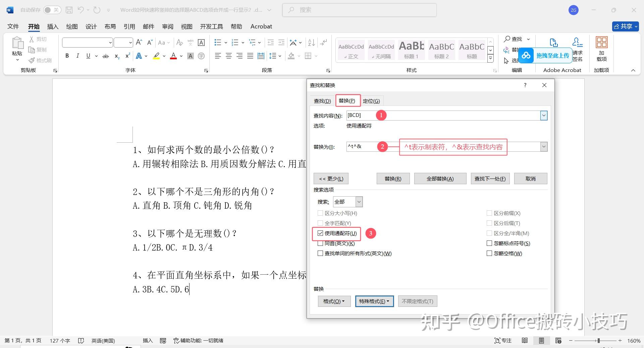Enable the 区分大小写 option
644x348 pixels.
[320, 213]
